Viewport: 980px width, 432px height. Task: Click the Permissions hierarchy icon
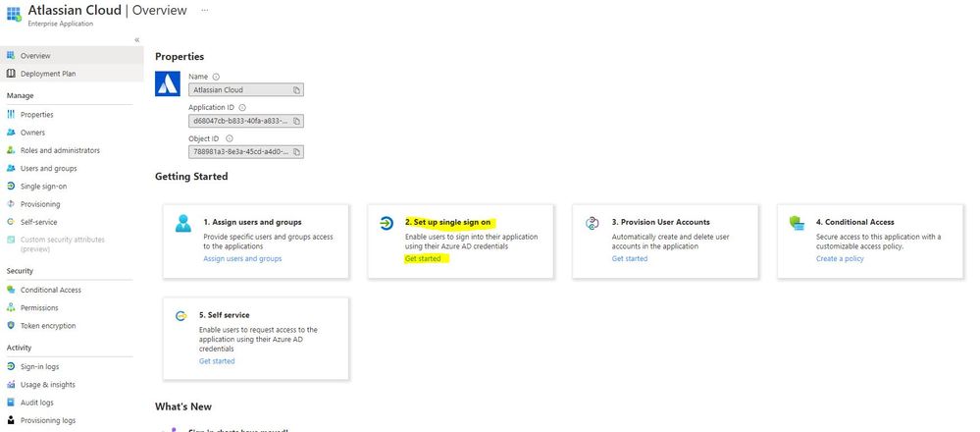click(10, 307)
